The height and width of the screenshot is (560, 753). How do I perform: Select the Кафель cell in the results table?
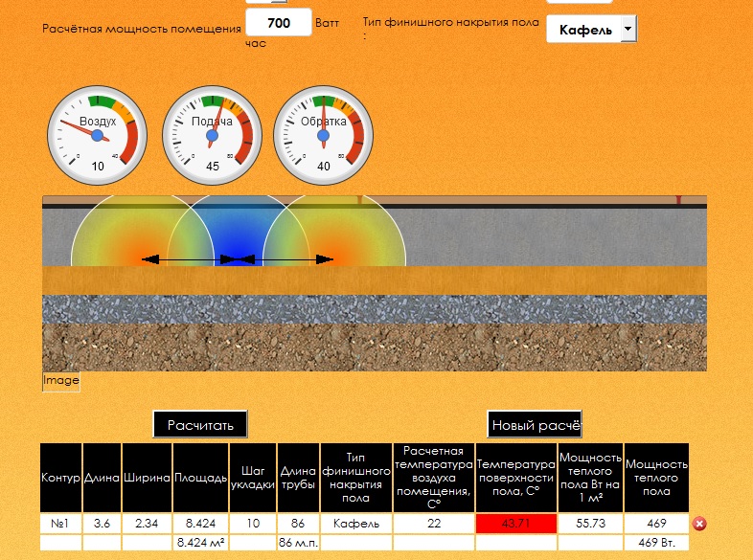(x=356, y=524)
